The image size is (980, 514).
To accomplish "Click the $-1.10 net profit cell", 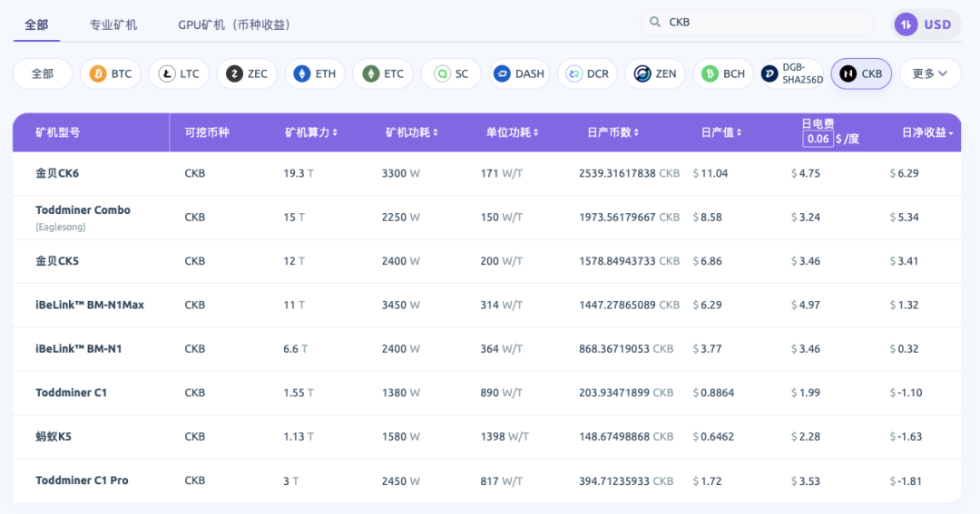I will (906, 393).
